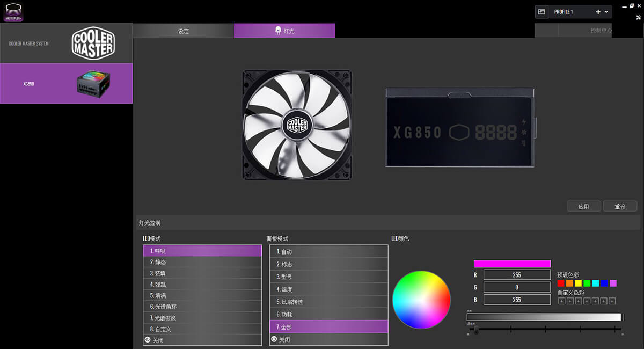Image resolution: width=644 pixels, height=349 pixels.
Task: Click the restore window button
Action: (x=632, y=5)
